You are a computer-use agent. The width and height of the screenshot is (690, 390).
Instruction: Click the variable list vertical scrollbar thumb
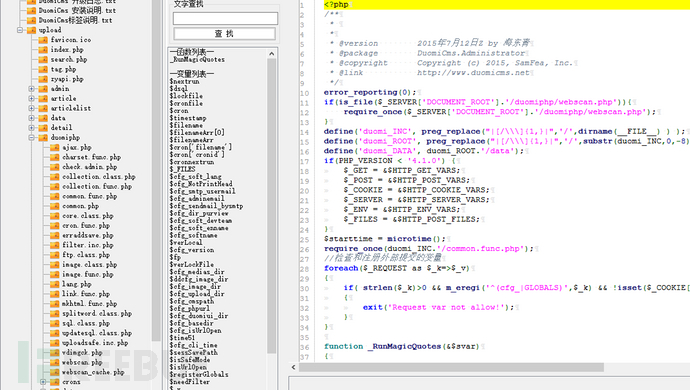[272, 206]
